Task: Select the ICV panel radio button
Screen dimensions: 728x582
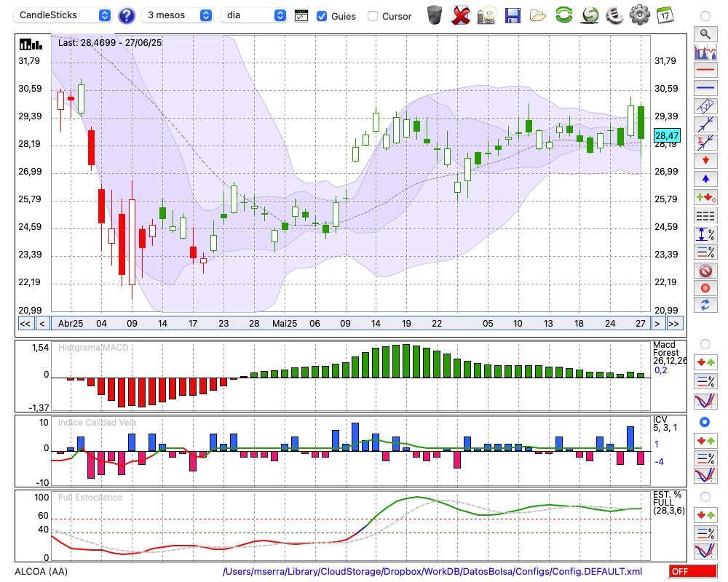Action: coord(705,422)
